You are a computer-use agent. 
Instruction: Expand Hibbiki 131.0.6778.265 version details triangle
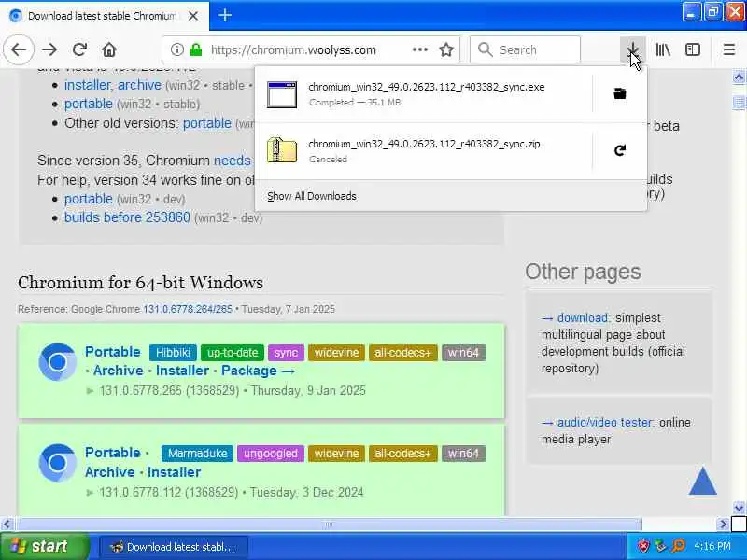(90, 391)
